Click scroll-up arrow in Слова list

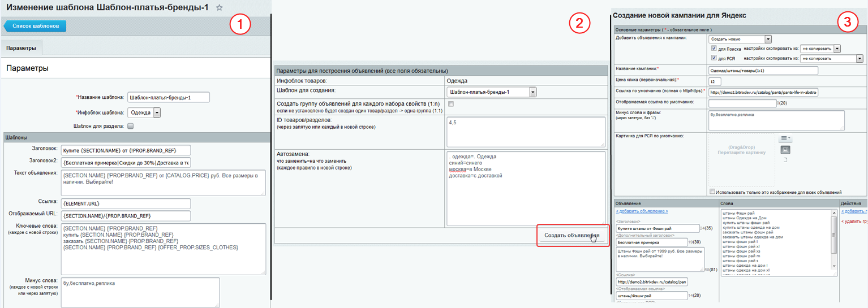(834, 212)
